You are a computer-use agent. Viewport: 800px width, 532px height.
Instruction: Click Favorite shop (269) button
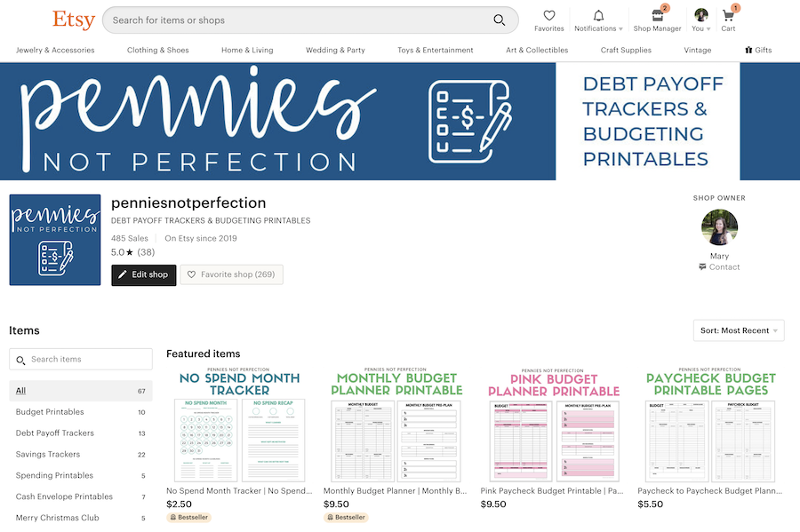(x=232, y=274)
